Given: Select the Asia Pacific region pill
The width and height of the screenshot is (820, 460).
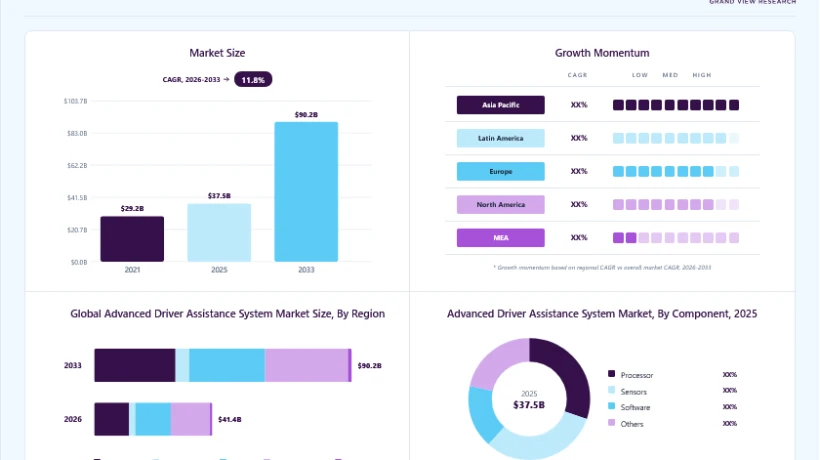Looking at the screenshot, I should (500, 105).
